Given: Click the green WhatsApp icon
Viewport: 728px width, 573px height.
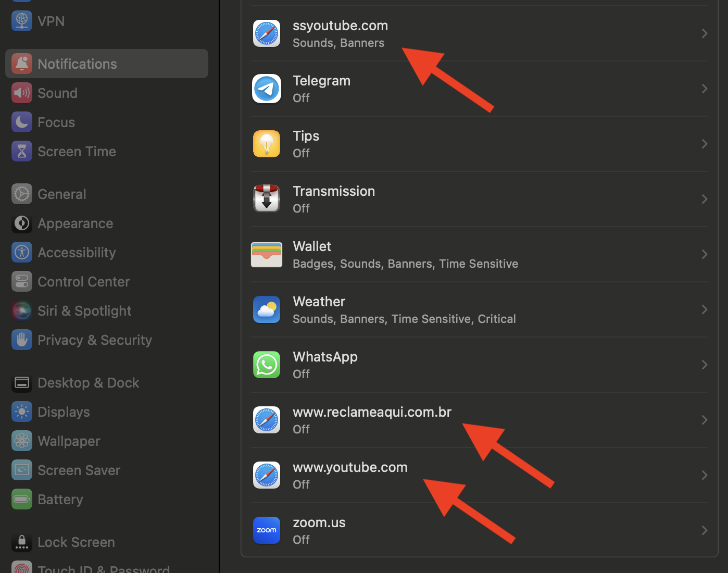Looking at the screenshot, I should point(267,365).
